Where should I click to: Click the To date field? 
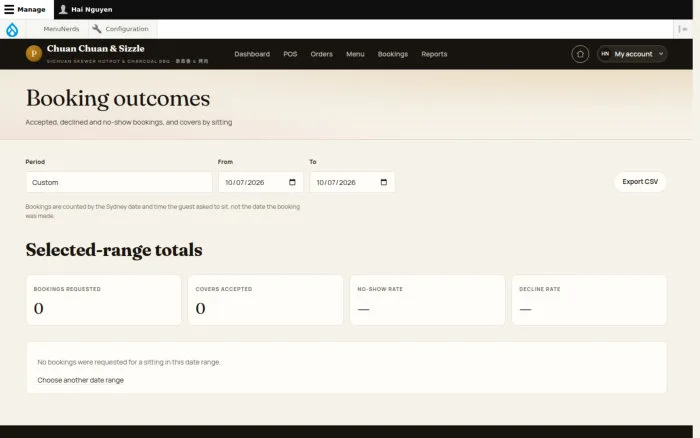tap(352, 182)
